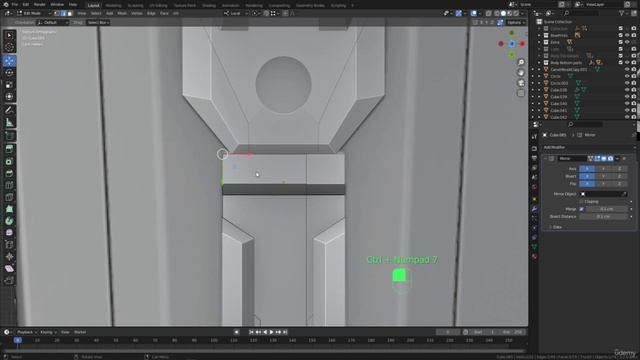Toggle Mirror Bisect Z button
Image resolution: width=640 pixels, height=360 pixels.
620,176
